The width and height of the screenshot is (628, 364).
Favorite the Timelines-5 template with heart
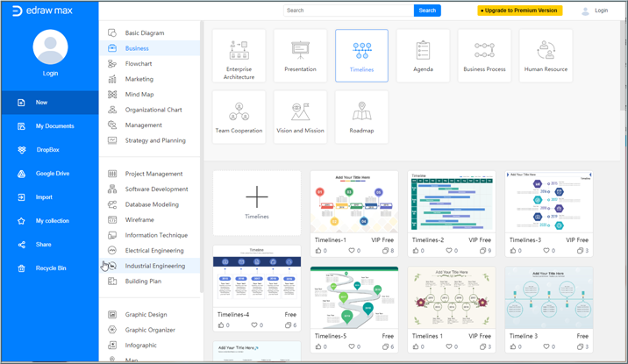click(x=352, y=346)
